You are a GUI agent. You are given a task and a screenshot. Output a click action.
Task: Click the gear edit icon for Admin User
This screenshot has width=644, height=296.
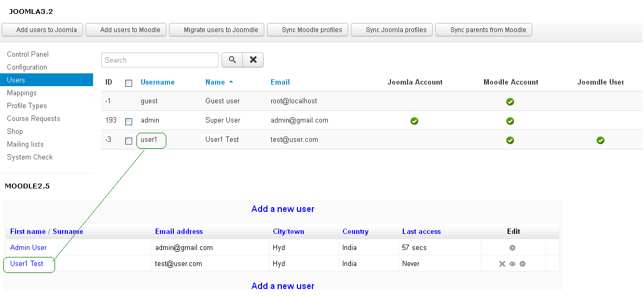(512, 248)
